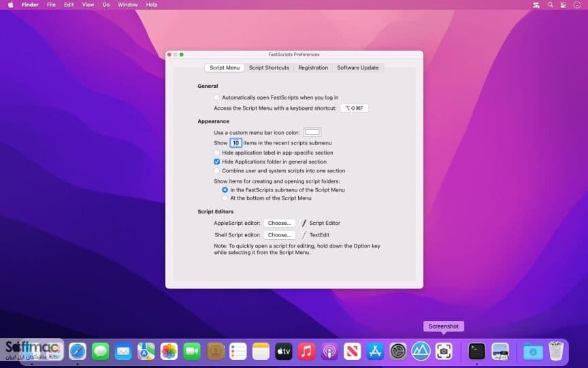This screenshot has width=588, height=368.
Task: Open the custom menu bar icon color well
Action: coord(312,133)
